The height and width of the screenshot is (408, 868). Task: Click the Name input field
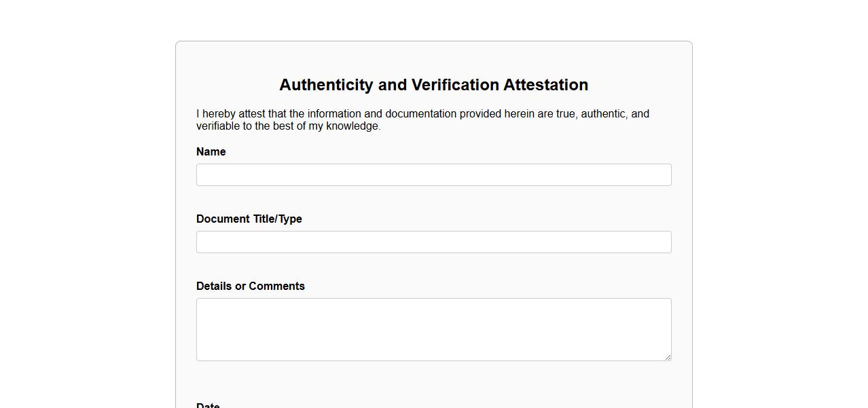pos(433,174)
